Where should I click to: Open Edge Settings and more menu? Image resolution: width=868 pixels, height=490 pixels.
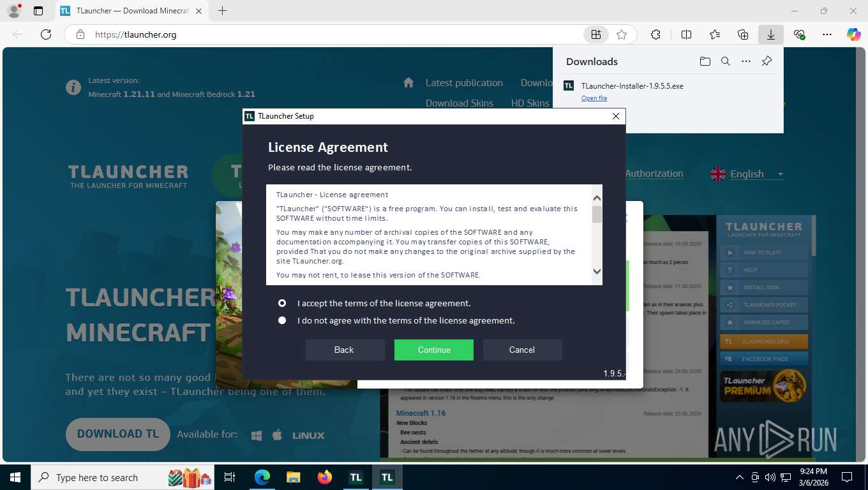point(827,34)
